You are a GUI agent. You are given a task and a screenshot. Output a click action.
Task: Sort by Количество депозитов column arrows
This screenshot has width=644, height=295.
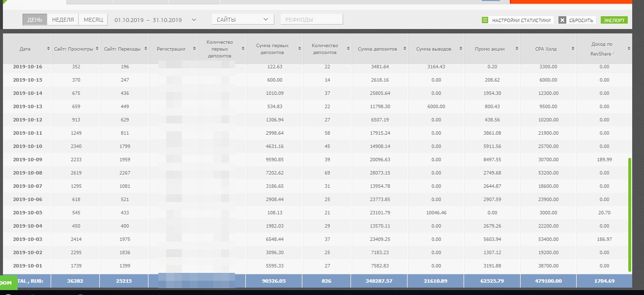pyautogui.click(x=348, y=49)
